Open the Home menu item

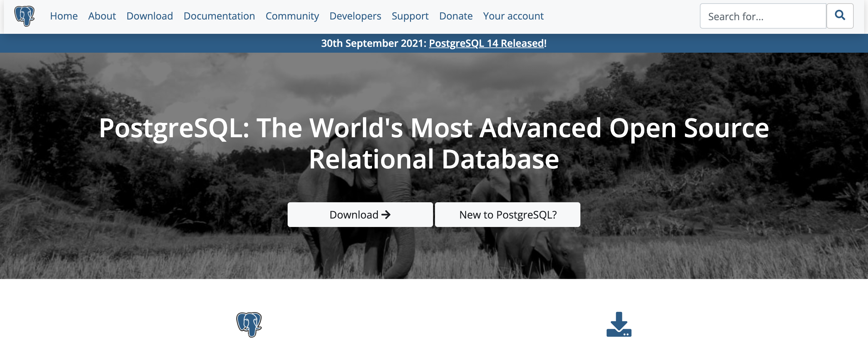[64, 16]
